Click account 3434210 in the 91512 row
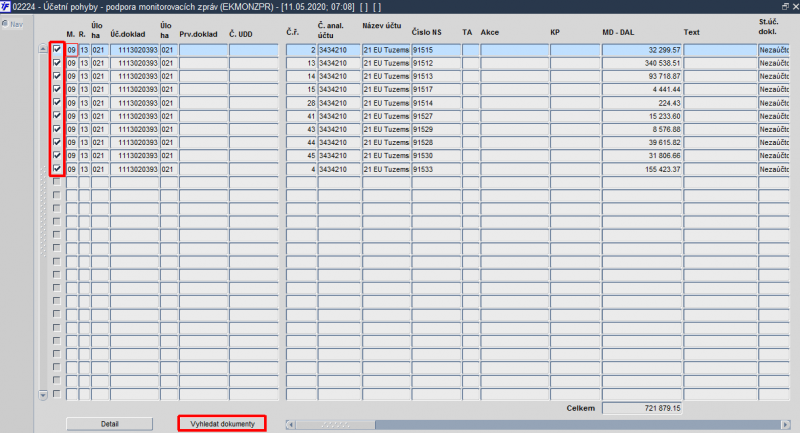 point(339,63)
